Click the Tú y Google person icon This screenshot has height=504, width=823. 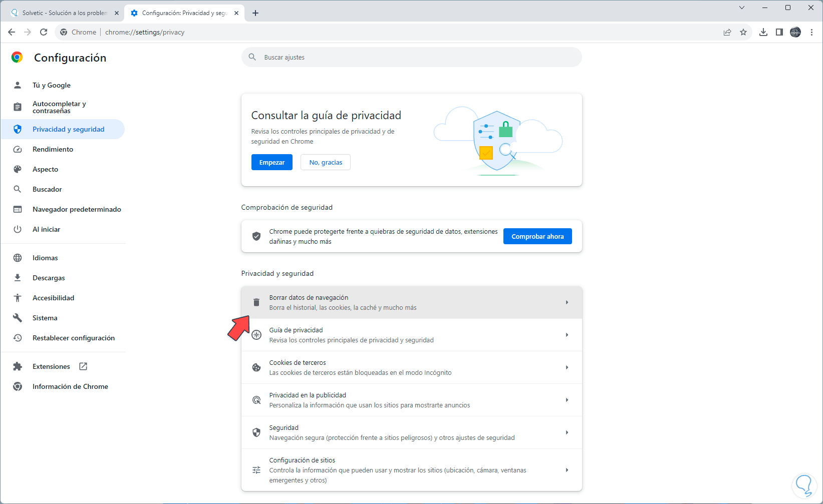tap(18, 85)
